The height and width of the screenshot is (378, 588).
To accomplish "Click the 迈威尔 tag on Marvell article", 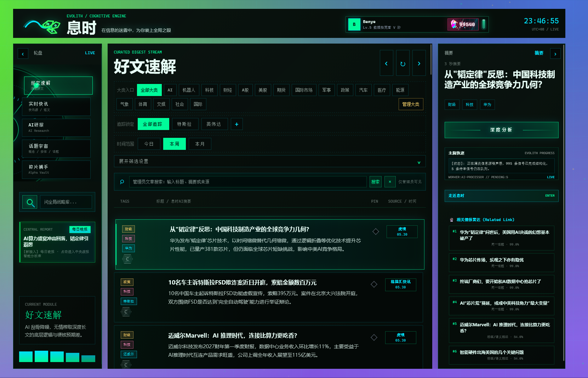I will 129,354.
